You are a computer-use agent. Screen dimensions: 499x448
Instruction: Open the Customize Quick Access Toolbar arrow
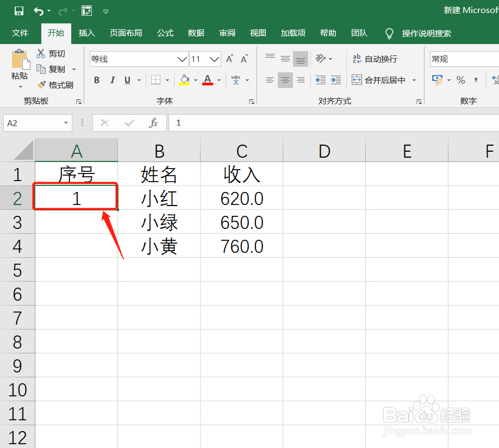click(x=106, y=12)
